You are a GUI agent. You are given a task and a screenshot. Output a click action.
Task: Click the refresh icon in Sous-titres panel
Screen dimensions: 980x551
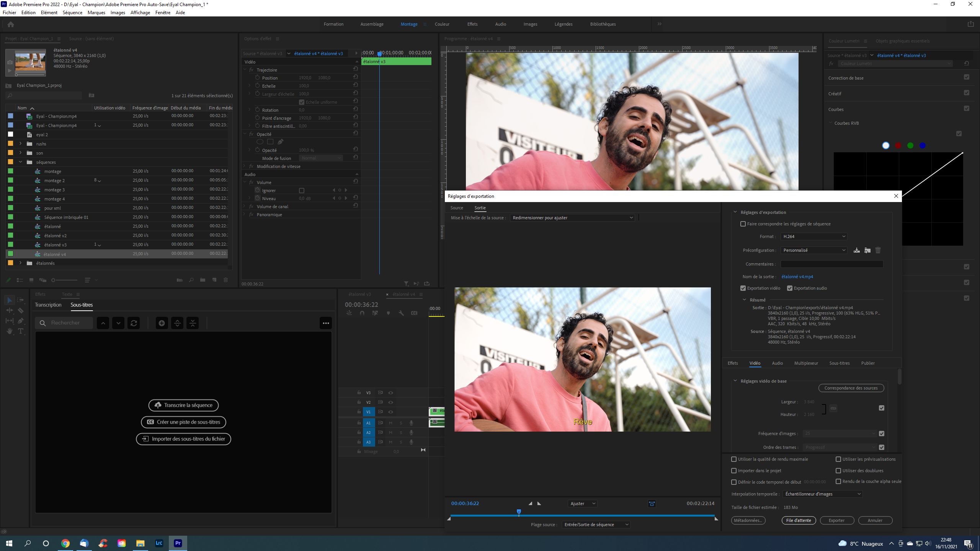(134, 323)
